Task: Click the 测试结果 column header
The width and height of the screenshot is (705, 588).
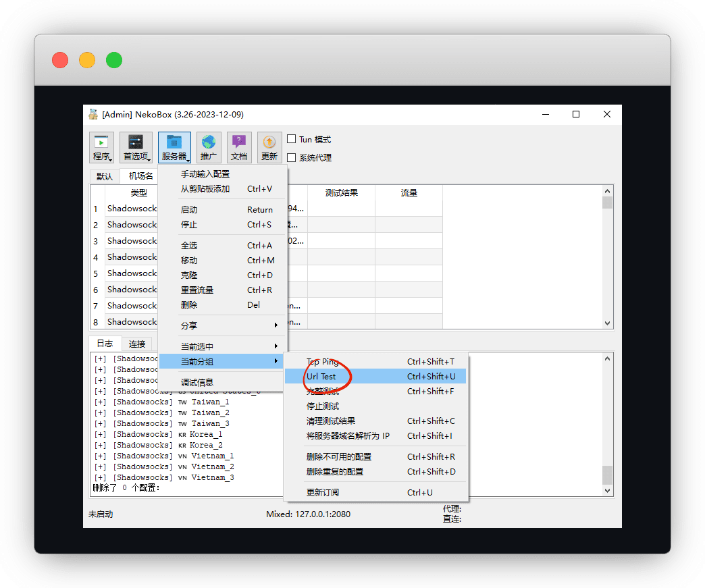Action: [x=341, y=193]
